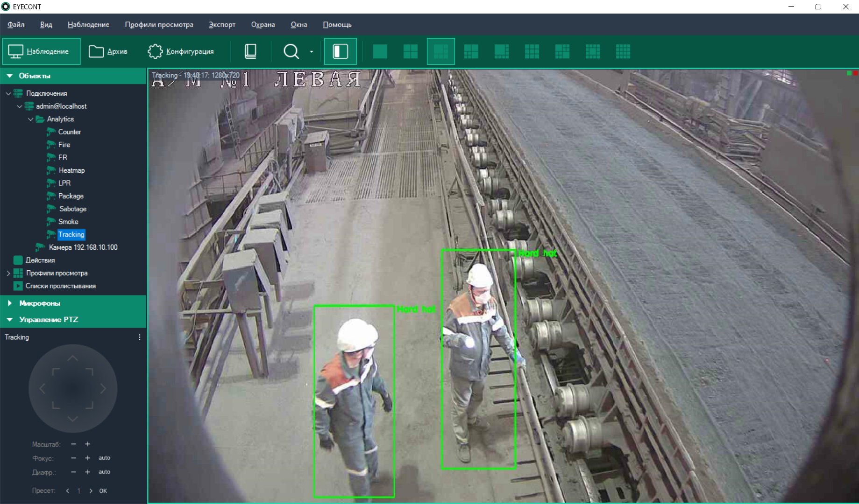The image size is (859, 504).
Task: Select Heatmap camera in object tree
Action: 71,170
